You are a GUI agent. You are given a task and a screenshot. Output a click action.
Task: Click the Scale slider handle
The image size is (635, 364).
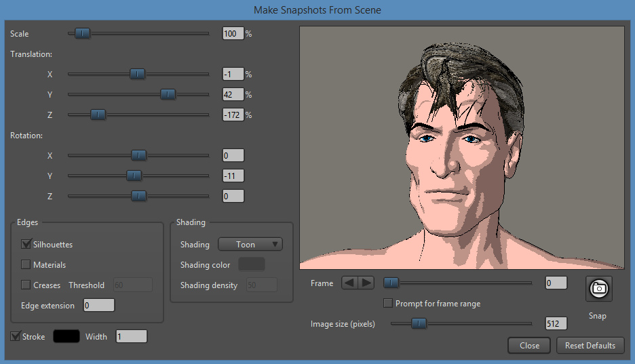pos(82,33)
